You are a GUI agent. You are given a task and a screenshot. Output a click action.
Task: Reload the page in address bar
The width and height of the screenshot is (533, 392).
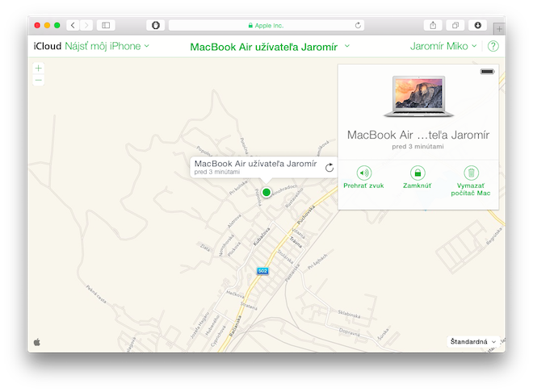[358, 26]
